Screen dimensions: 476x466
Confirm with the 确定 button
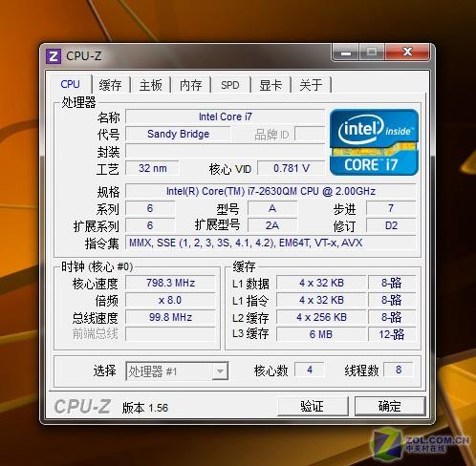point(390,407)
